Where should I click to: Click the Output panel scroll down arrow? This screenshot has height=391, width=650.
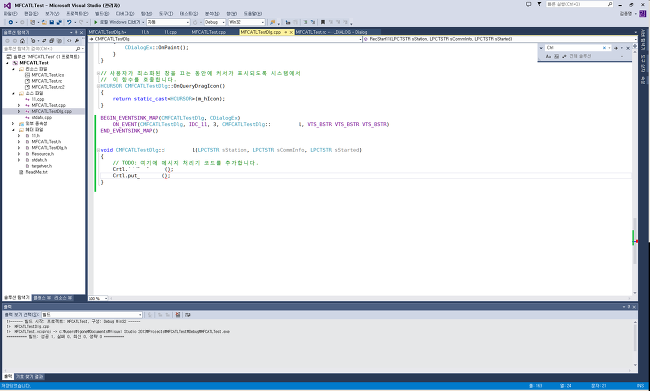click(x=635, y=365)
